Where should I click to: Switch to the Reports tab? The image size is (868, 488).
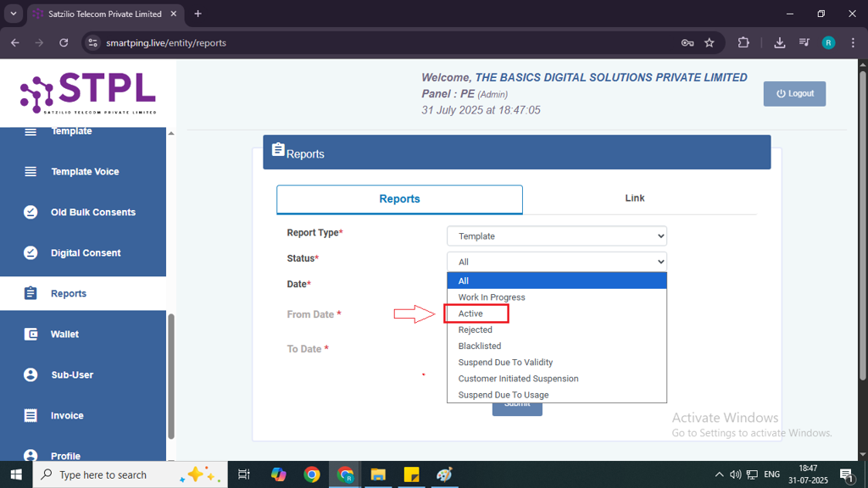click(399, 199)
